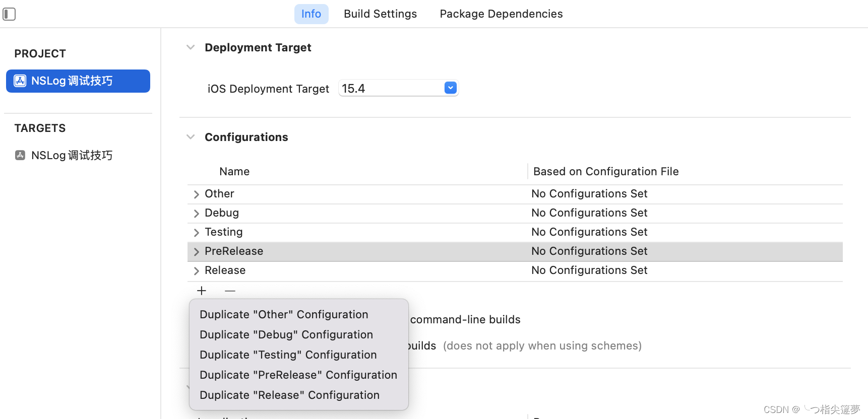Screen dimensions: 868x419
Task: Select the Debug configuration name
Action: pyautogui.click(x=222, y=213)
